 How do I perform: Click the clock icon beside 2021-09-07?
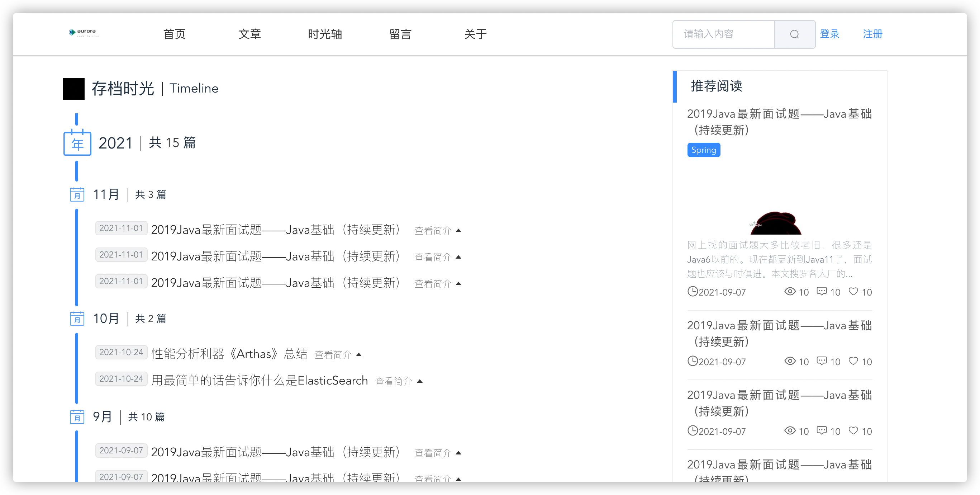click(693, 292)
